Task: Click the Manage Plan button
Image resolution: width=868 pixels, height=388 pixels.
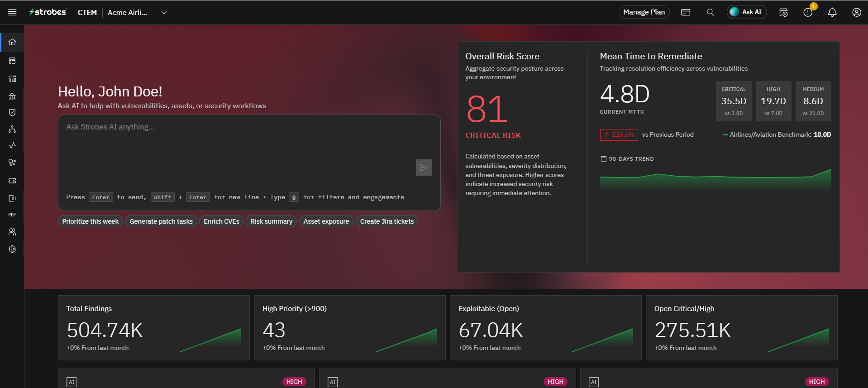Action: (644, 12)
